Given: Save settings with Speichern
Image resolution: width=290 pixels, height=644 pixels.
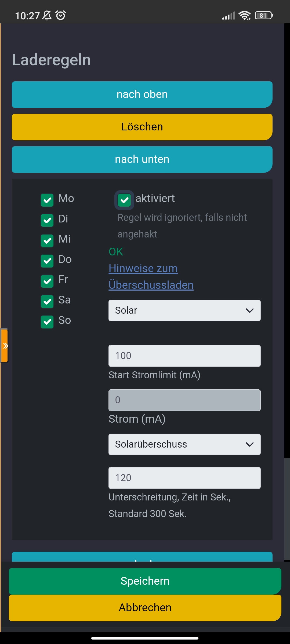Looking at the screenshot, I should pyautogui.click(x=145, y=581).
